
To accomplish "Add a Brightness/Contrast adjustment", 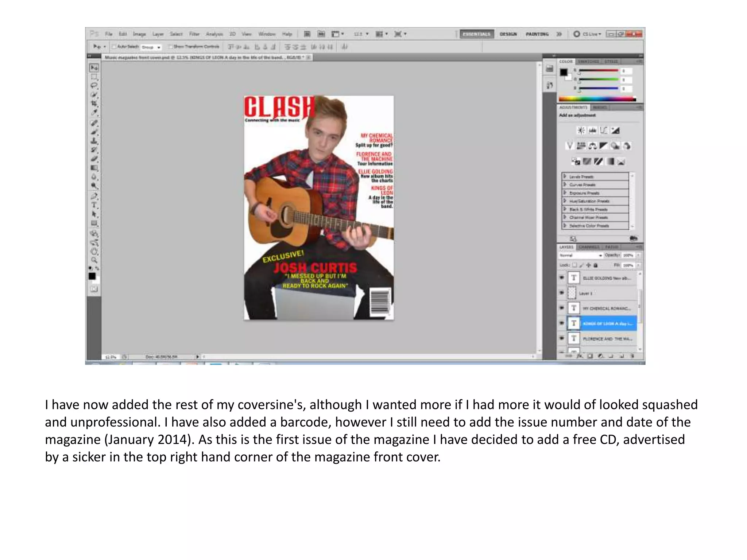I will [581, 130].
